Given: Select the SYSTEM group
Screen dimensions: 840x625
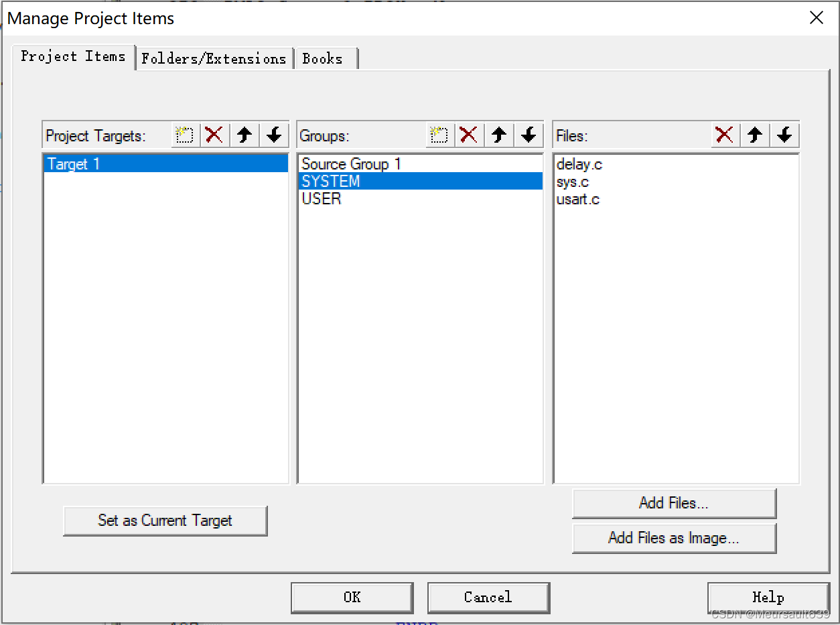Looking at the screenshot, I should (420, 182).
